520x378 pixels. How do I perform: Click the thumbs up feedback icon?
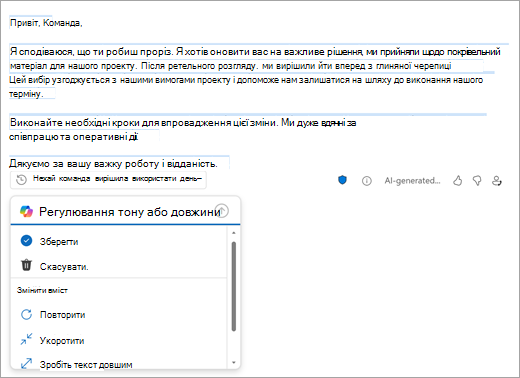pos(458,181)
